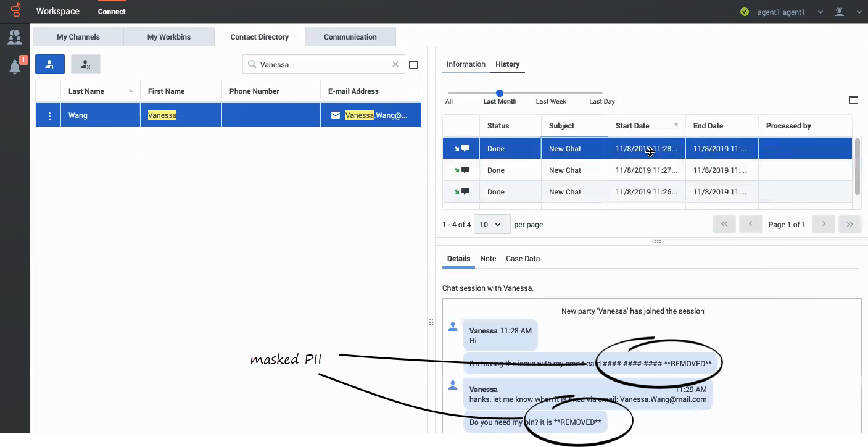The image size is (868, 447).
Task: Click the delete contact button
Action: [85, 64]
